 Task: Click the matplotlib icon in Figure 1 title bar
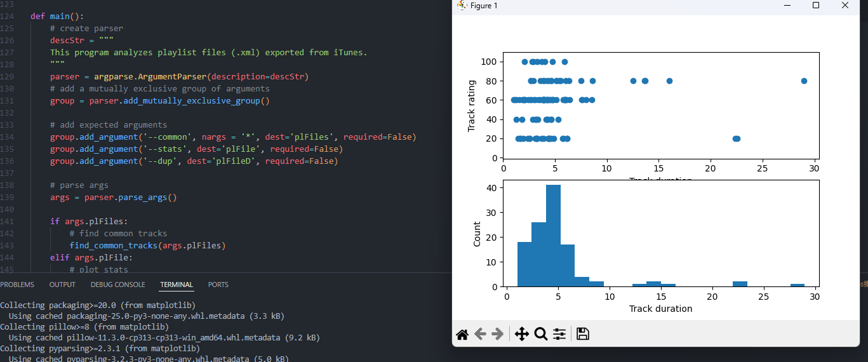tap(462, 6)
